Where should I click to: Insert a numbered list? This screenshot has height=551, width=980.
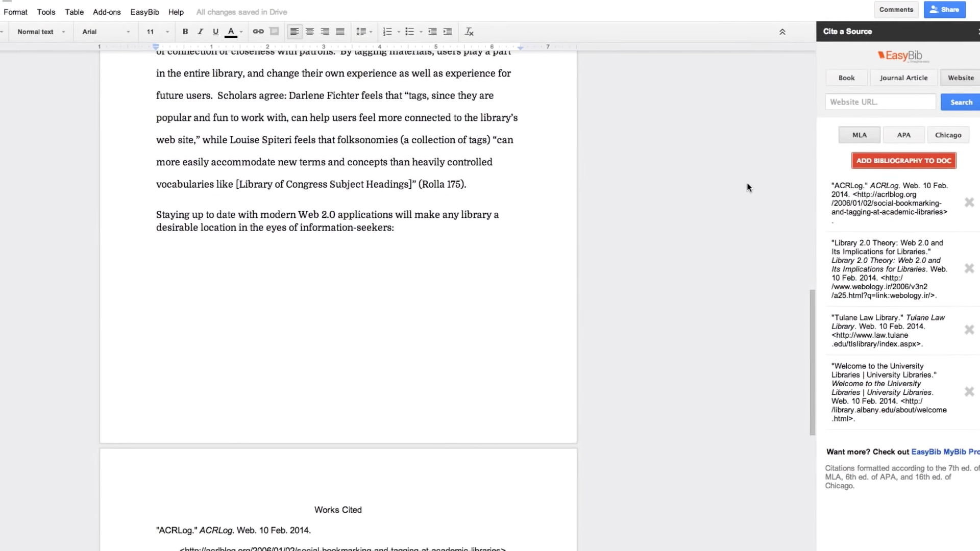point(387,32)
